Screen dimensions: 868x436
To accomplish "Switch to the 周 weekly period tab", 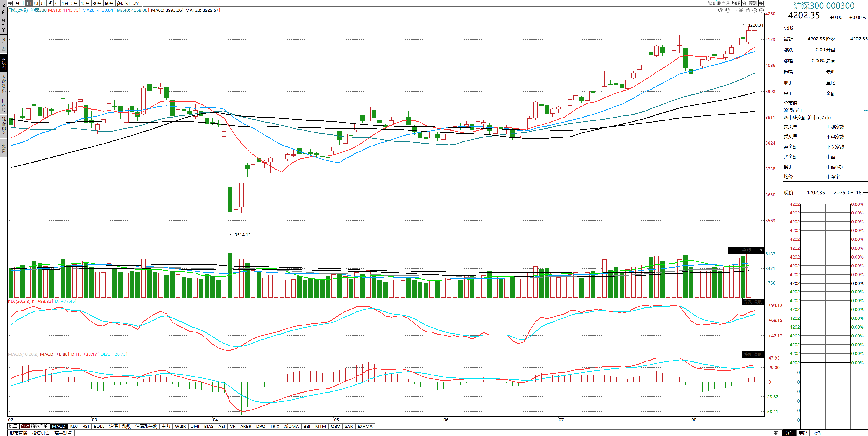I will click(x=36, y=3).
